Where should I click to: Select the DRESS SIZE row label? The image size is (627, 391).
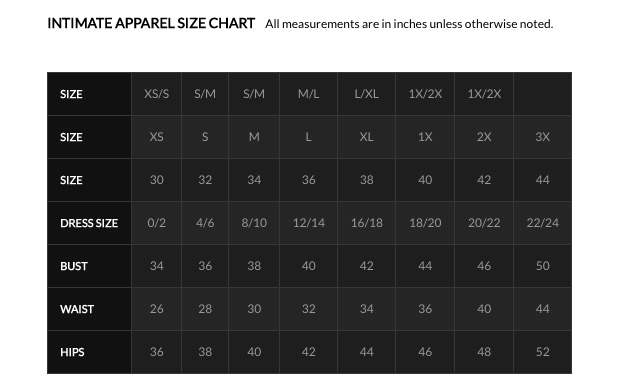pos(89,223)
